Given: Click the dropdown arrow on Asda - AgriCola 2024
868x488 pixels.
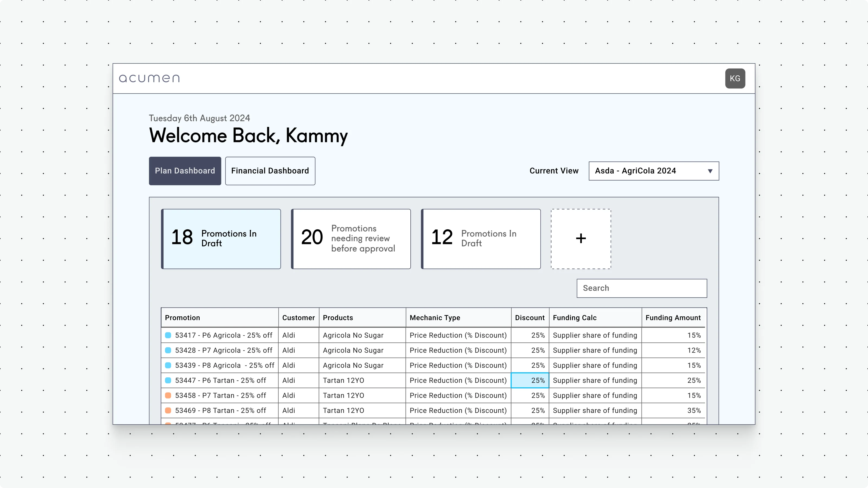Looking at the screenshot, I should 710,171.
